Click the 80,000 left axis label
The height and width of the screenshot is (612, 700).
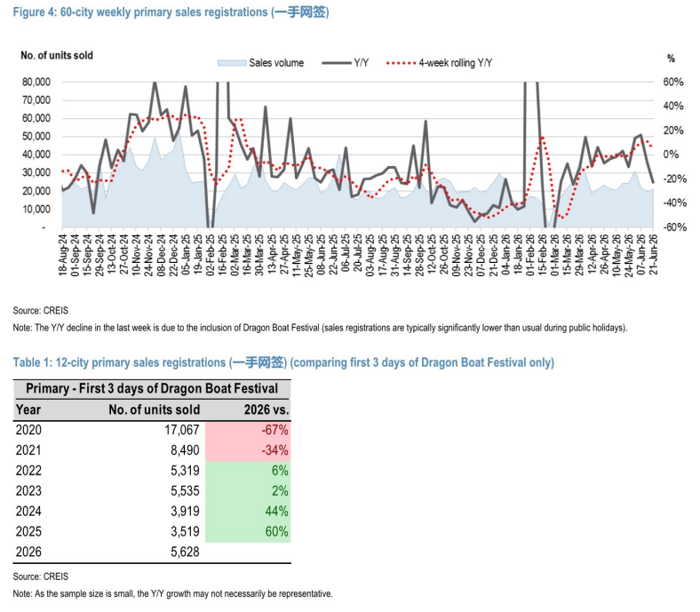(x=36, y=82)
